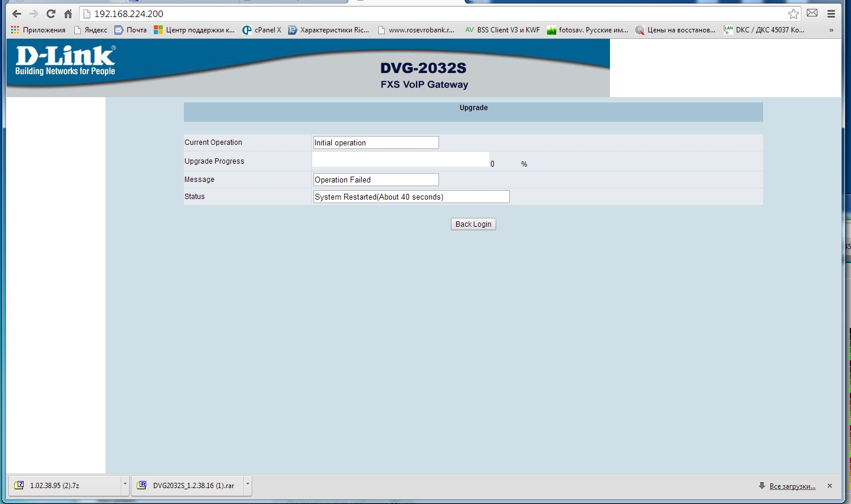Viewport: 851px width, 504px height.
Task: Click the address bar showing 192.168.224.200
Action: pyautogui.click(x=440, y=14)
